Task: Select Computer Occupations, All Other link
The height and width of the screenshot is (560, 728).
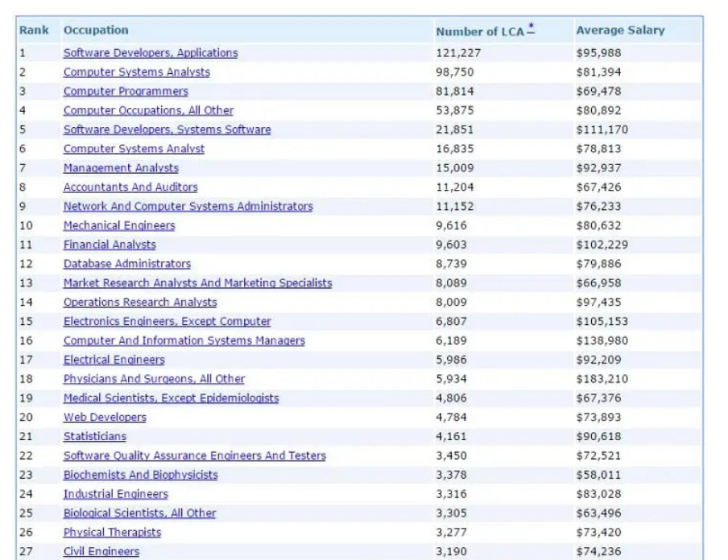Action: [x=148, y=111]
